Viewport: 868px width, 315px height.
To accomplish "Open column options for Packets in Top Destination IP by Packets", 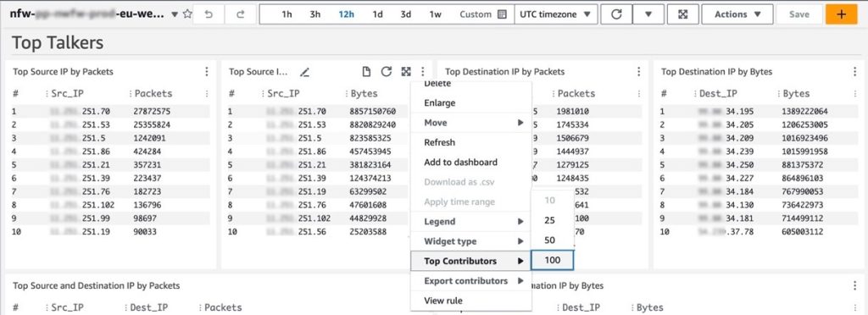I will 639,94.
